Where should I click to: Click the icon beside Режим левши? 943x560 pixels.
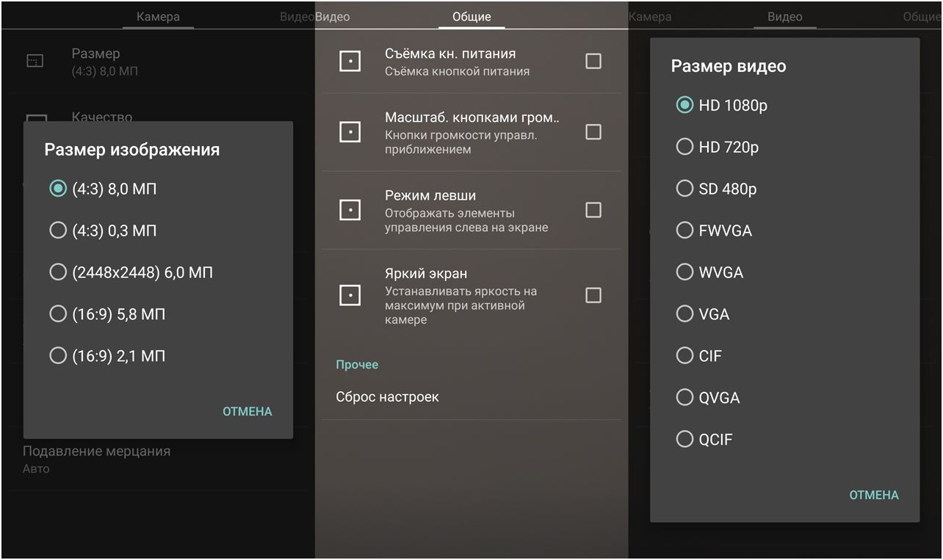(350, 211)
